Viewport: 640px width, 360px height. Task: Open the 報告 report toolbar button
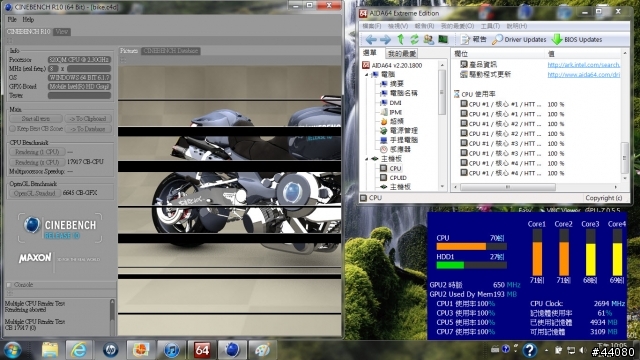(474, 40)
